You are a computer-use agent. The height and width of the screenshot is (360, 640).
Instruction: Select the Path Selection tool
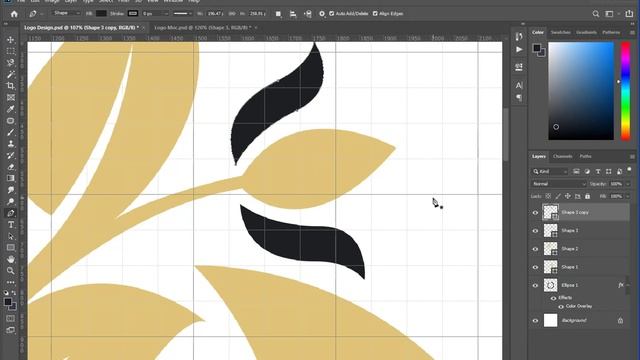click(11, 236)
